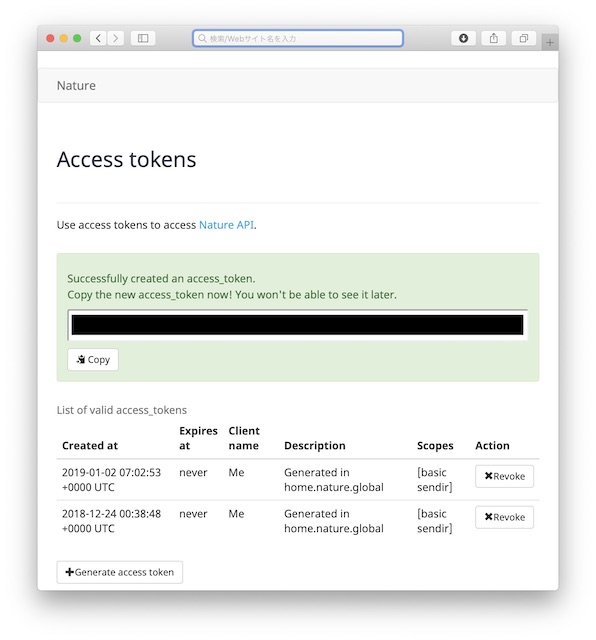
Task: Click the search magnifier in address bar
Action: pyautogui.click(x=202, y=38)
